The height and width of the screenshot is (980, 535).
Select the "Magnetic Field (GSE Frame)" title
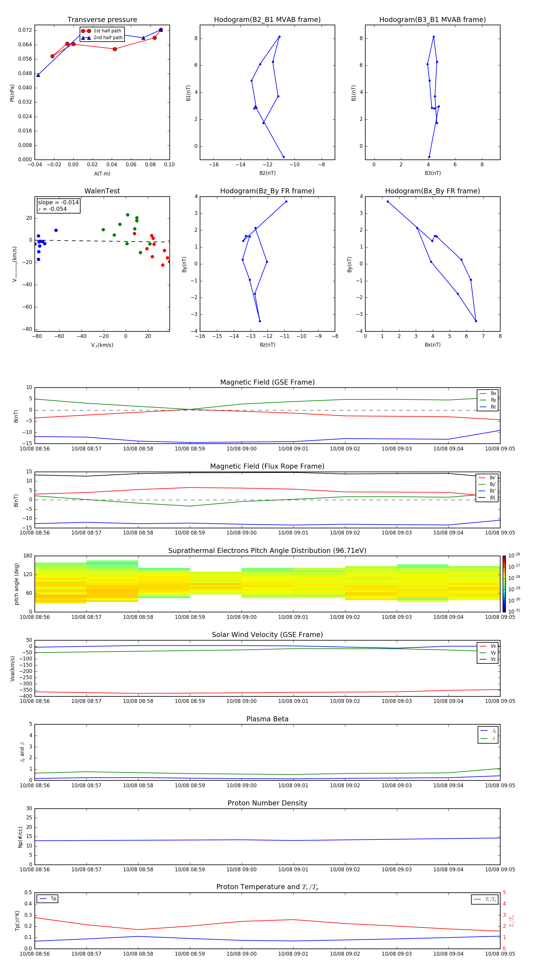[x=267, y=382]
